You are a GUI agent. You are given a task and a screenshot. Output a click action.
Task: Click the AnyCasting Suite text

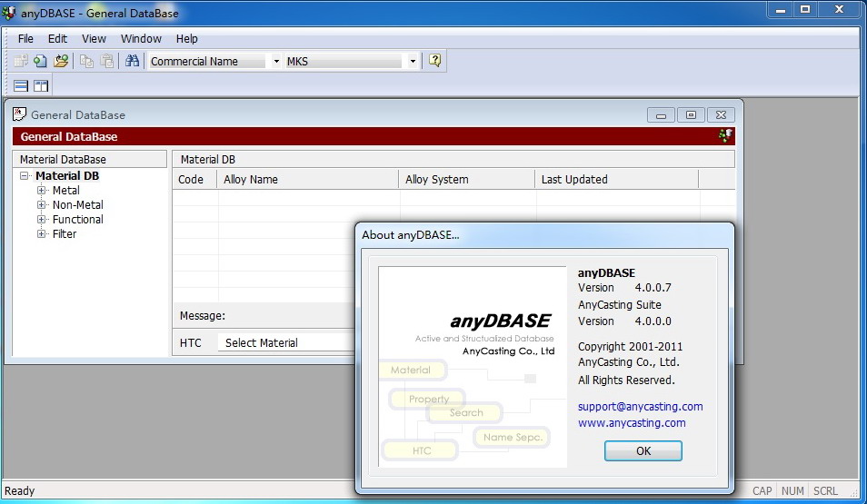point(619,304)
